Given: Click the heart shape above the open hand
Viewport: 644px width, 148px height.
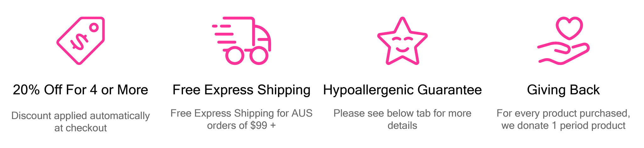Looking at the screenshot, I should (x=569, y=28).
